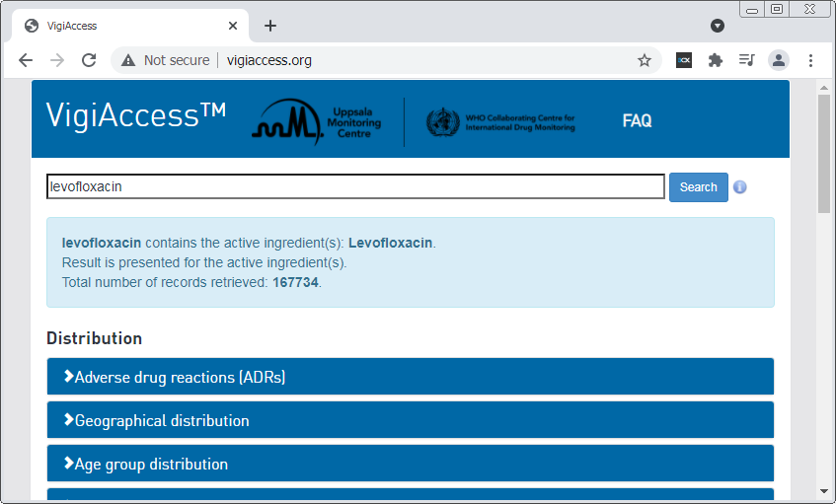Expand the Geographical distribution section
The image size is (836, 504).
pyautogui.click(x=410, y=420)
